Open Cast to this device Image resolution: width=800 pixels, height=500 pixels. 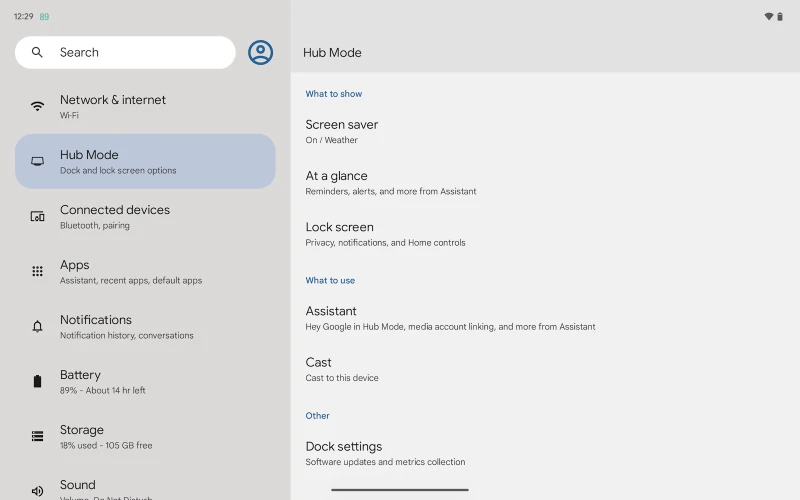coord(319,369)
